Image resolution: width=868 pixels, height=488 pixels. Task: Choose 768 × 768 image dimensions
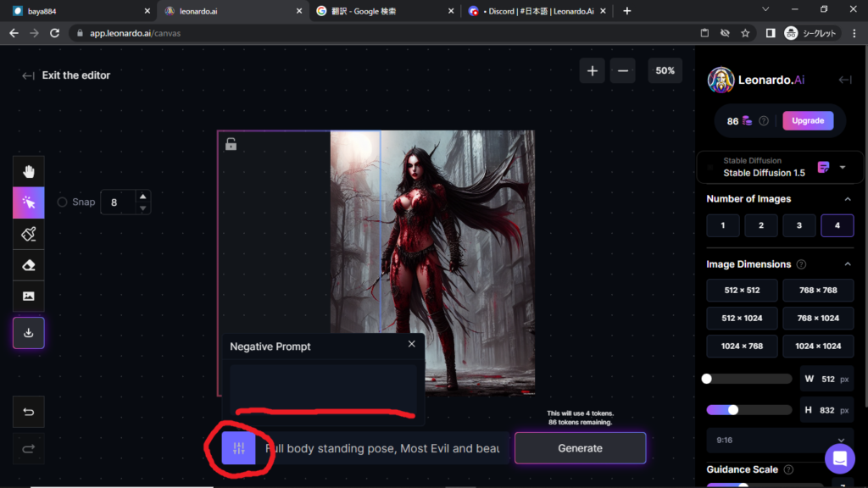tap(817, 291)
